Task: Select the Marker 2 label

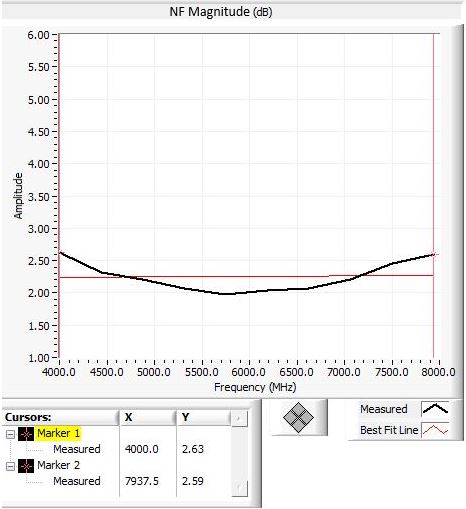Action: click(58, 465)
